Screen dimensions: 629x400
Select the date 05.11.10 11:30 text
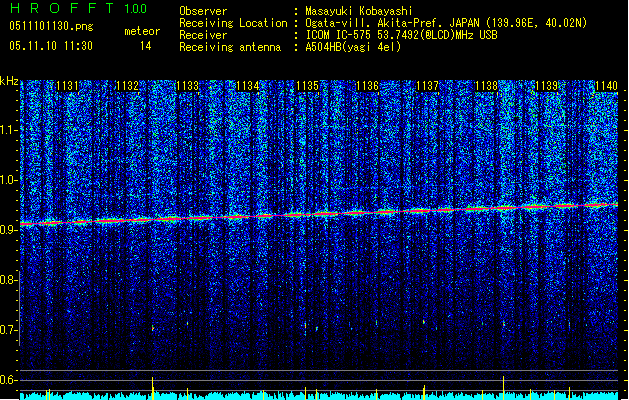pyautogui.click(x=50, y=46)
